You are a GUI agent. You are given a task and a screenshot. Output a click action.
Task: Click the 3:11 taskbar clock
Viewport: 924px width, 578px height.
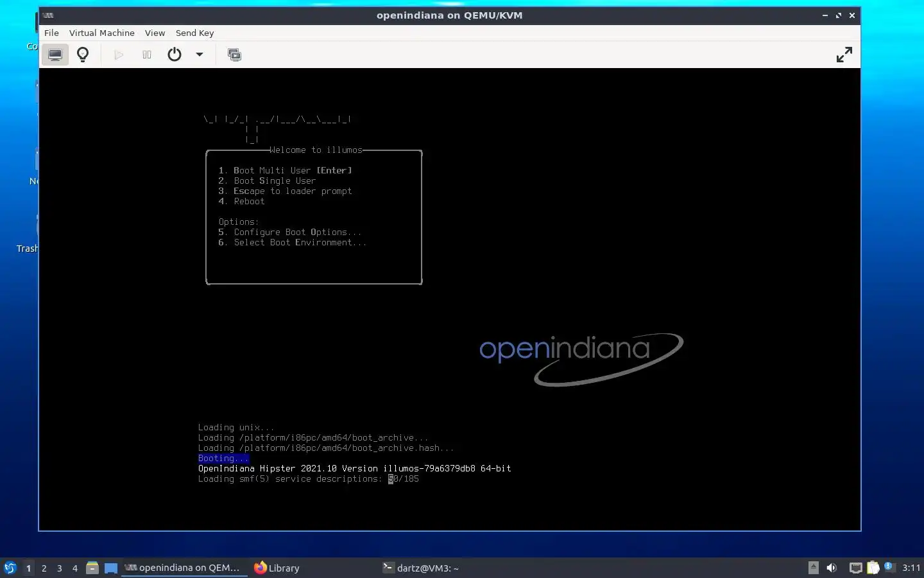911,568
